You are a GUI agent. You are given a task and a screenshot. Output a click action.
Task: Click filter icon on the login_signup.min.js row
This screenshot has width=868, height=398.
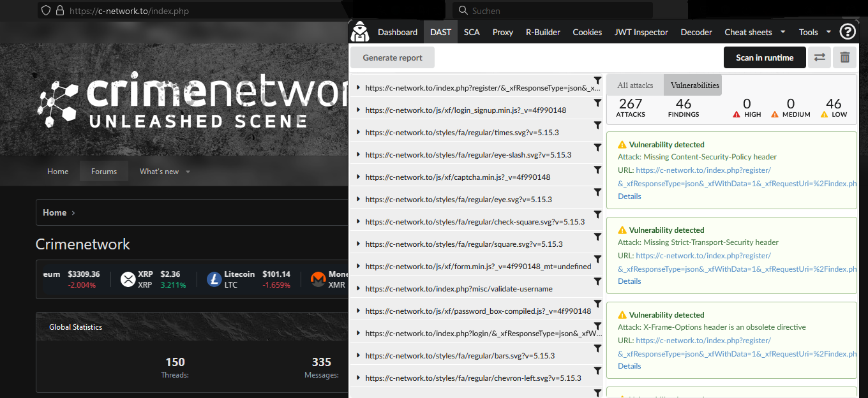click(x=597, y=103)
